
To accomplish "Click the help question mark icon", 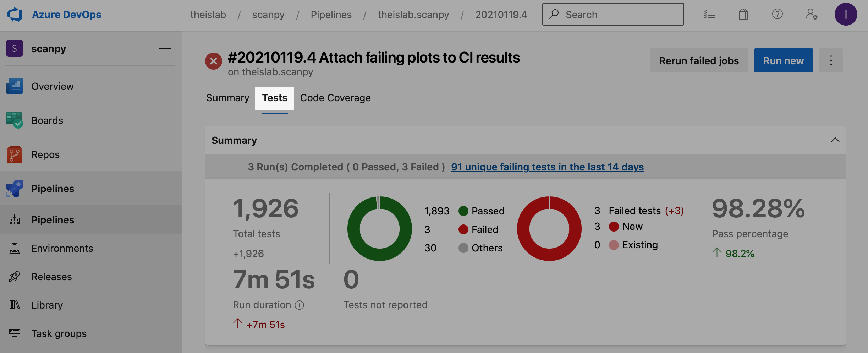I will point(777,15).
